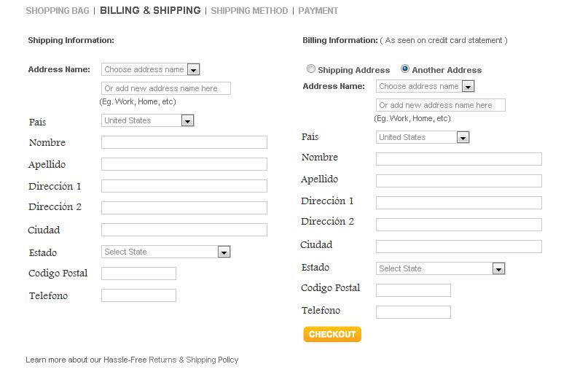Open billing Choose address name dropdown

point(425,87)
